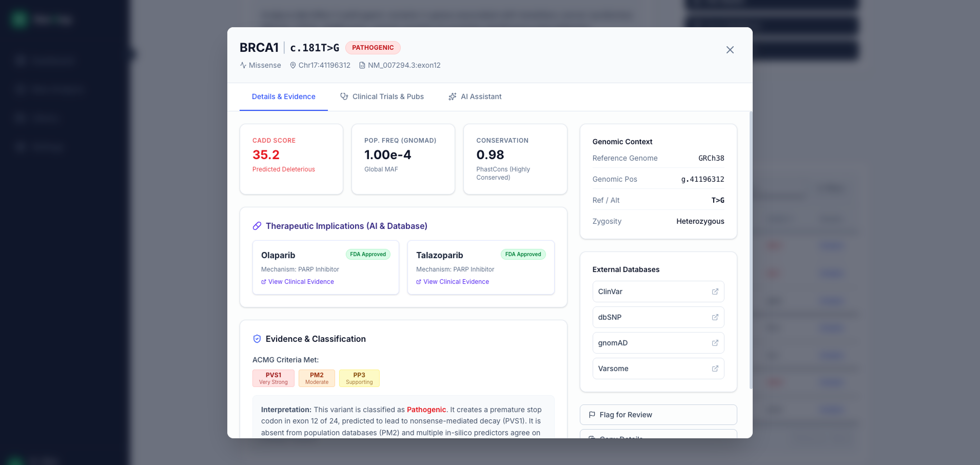The image size is (980, 465).
Task: Select the PM2 Moderate criterion badge
Action: click(317, 378)
